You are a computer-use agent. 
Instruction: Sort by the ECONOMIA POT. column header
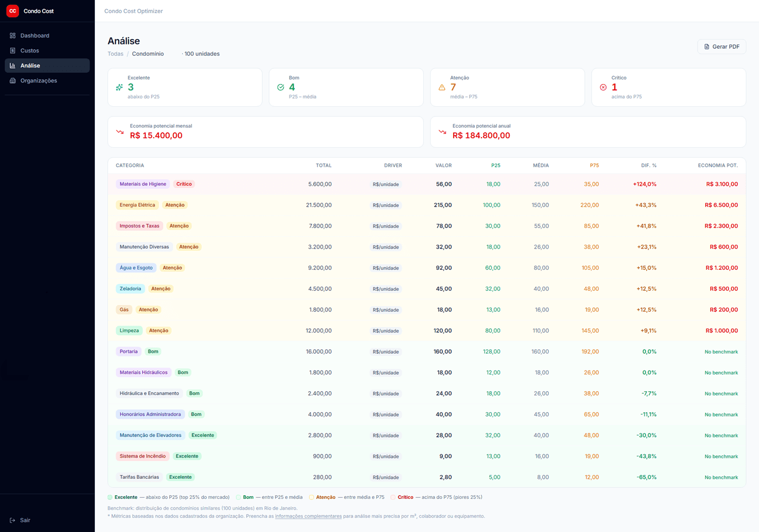(717, 165)
